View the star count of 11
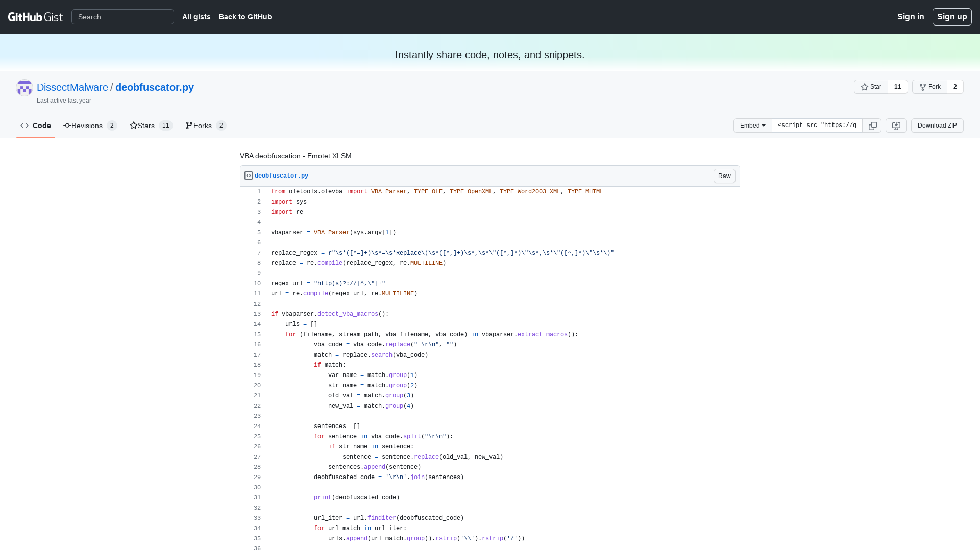 point(898,87)
